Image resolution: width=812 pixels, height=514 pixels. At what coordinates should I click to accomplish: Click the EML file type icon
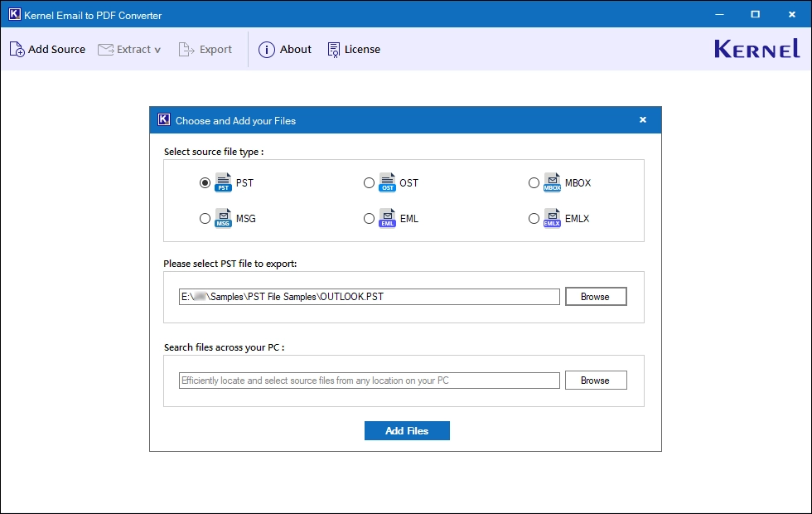pyautogui.click(x=388, y=218)
